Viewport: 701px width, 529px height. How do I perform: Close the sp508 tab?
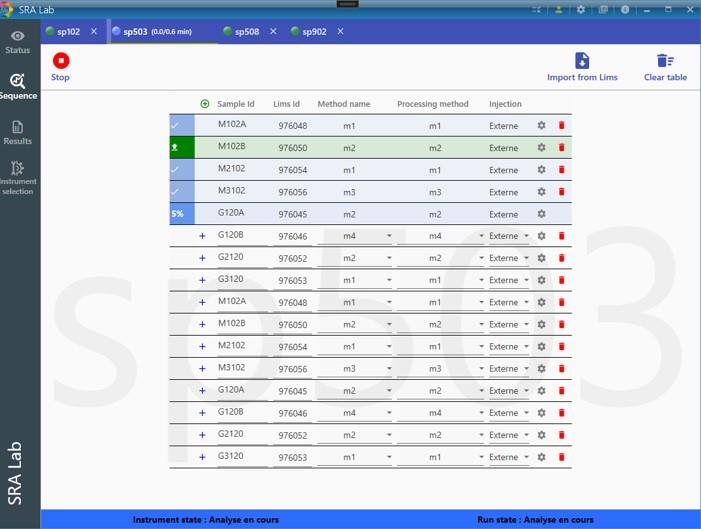[270, 31]
